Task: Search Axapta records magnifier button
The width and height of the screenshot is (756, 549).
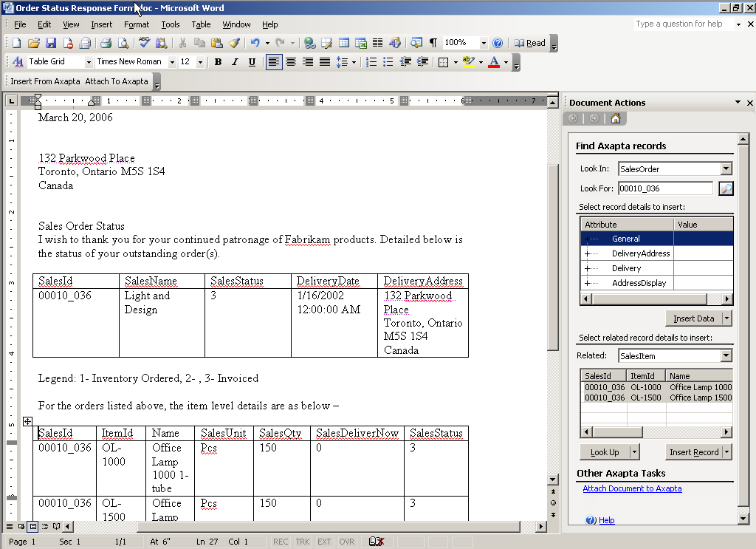Action: 726,188
